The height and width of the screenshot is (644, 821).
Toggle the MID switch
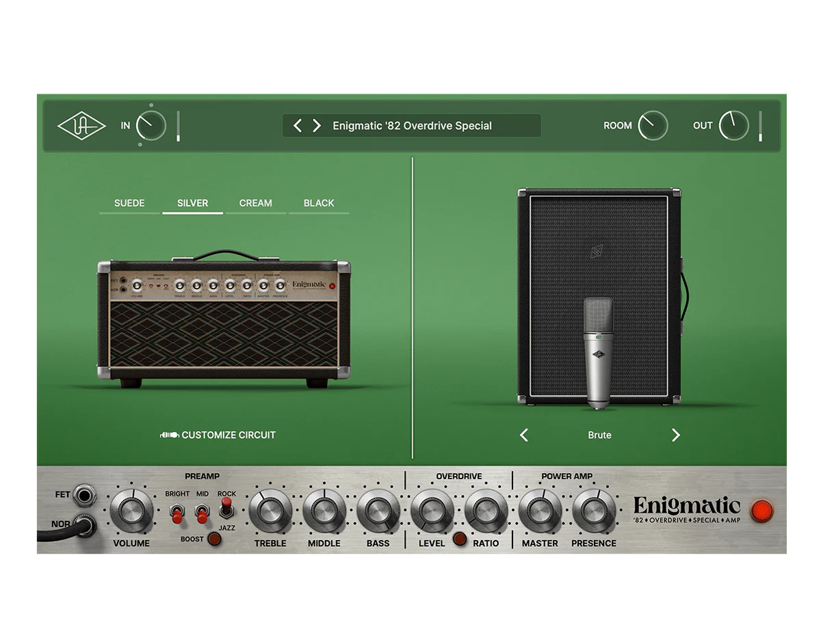(202, 512)
